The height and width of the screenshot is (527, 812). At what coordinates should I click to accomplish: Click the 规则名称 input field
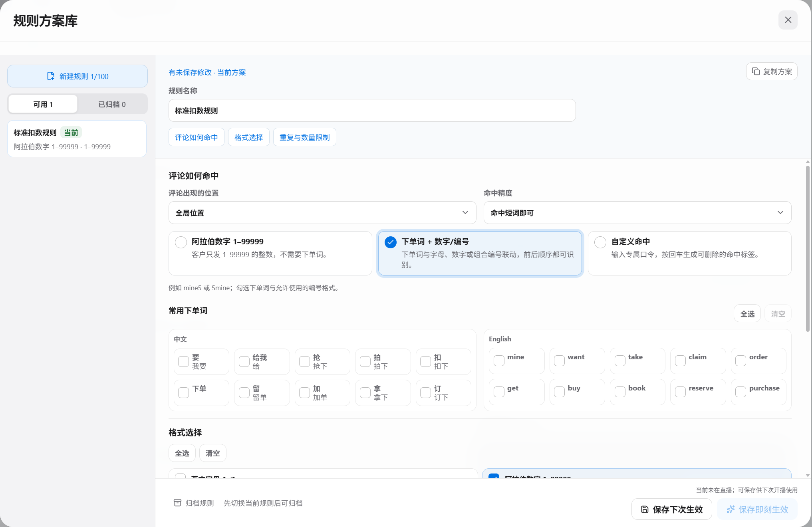(372, 111)
